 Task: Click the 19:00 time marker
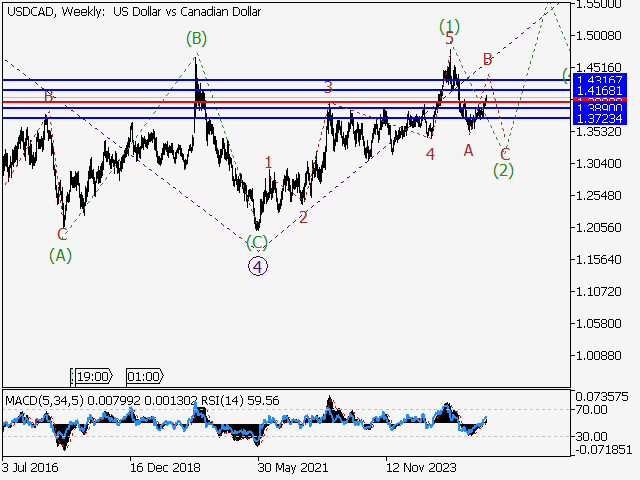coord(92,376)
